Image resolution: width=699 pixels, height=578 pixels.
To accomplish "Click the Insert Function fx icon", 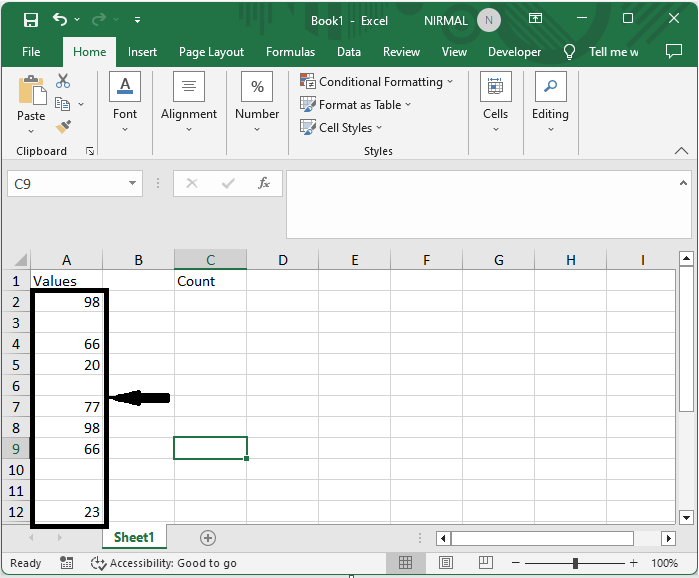I will click(264, 184).
